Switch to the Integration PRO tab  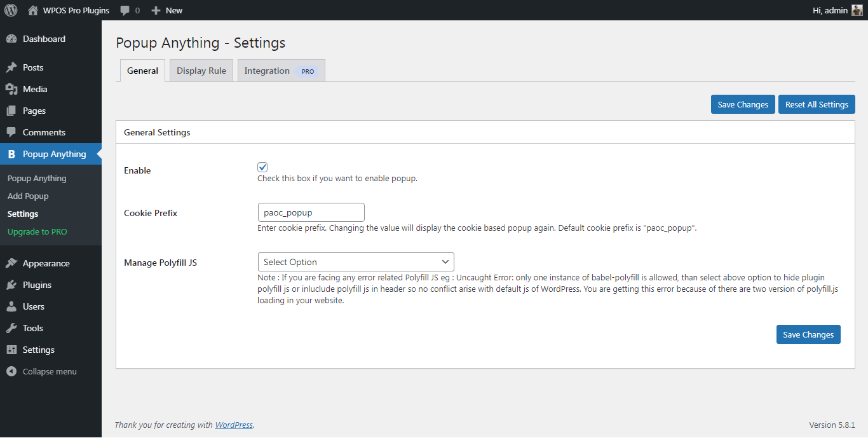[x=280, y=71]
